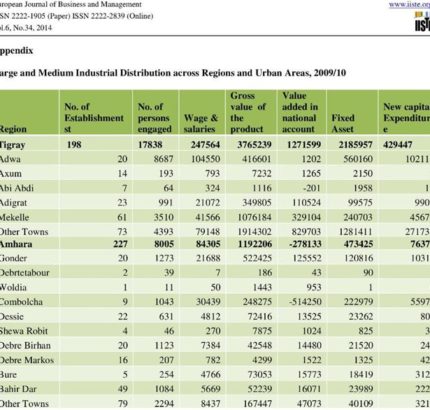
Task: Select the Wage & salaries column header
Action: tap(200, 123)
